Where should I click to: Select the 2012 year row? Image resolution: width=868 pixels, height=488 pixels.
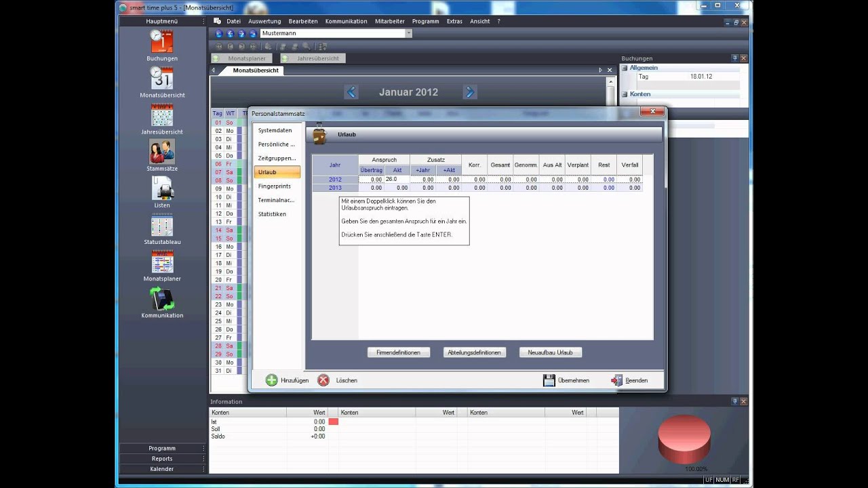(x=335, y=180)
